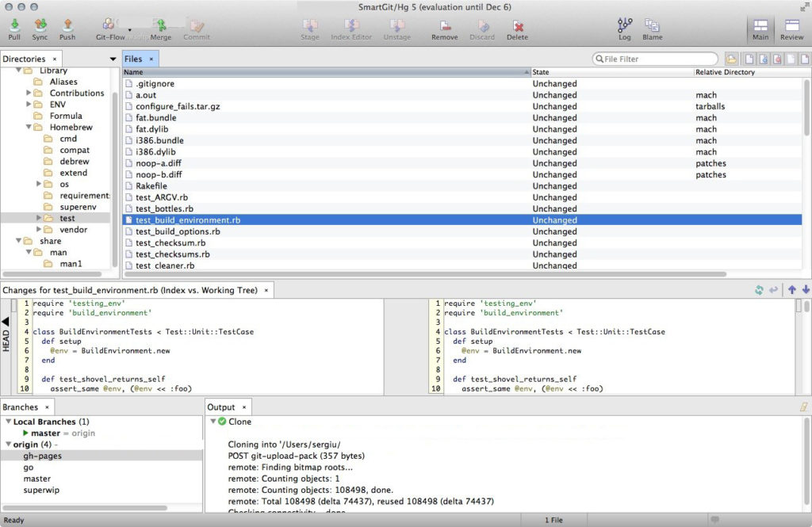
Task: Expand the Contributions folder
Action: (x=29, y=93)
